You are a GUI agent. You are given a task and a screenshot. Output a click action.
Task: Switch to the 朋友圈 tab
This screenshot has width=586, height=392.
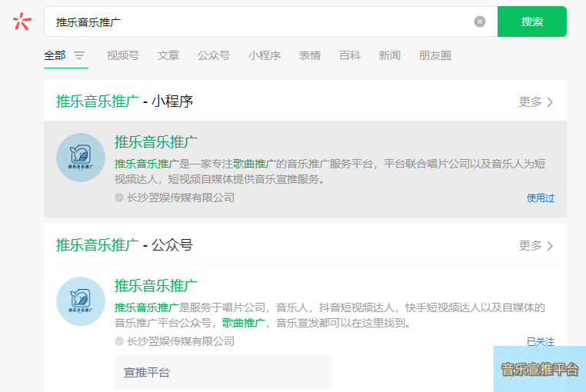435,55
